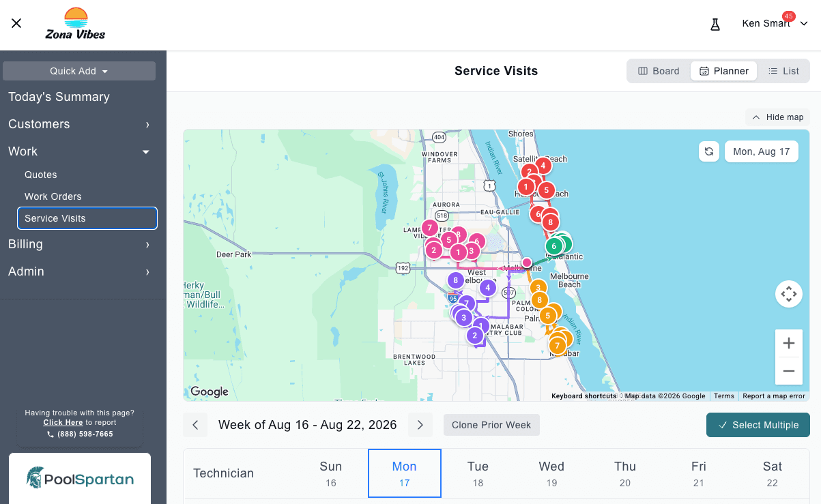Select the Wed 19 column header

tap(551, 473)
